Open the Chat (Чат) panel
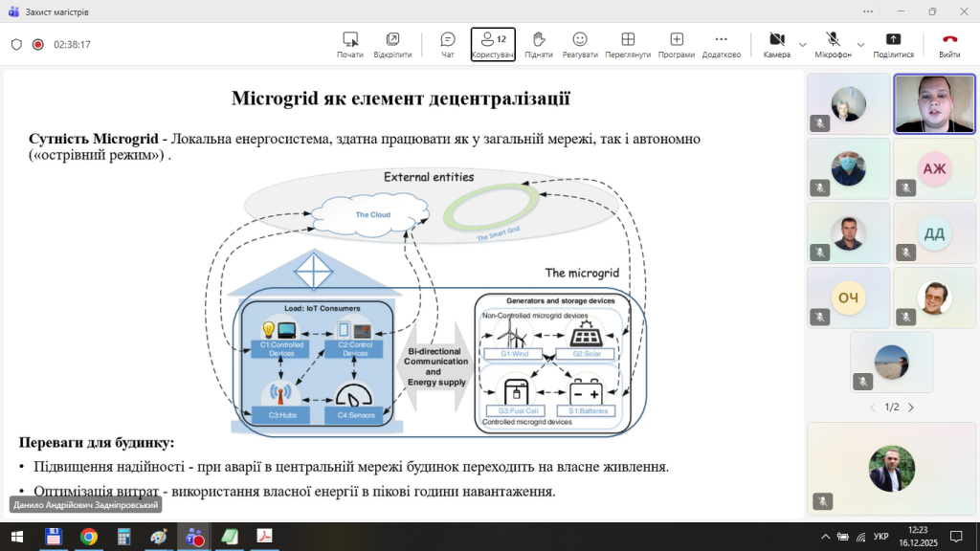Viewport: 980px width, 551px height. tap(447, 44)
